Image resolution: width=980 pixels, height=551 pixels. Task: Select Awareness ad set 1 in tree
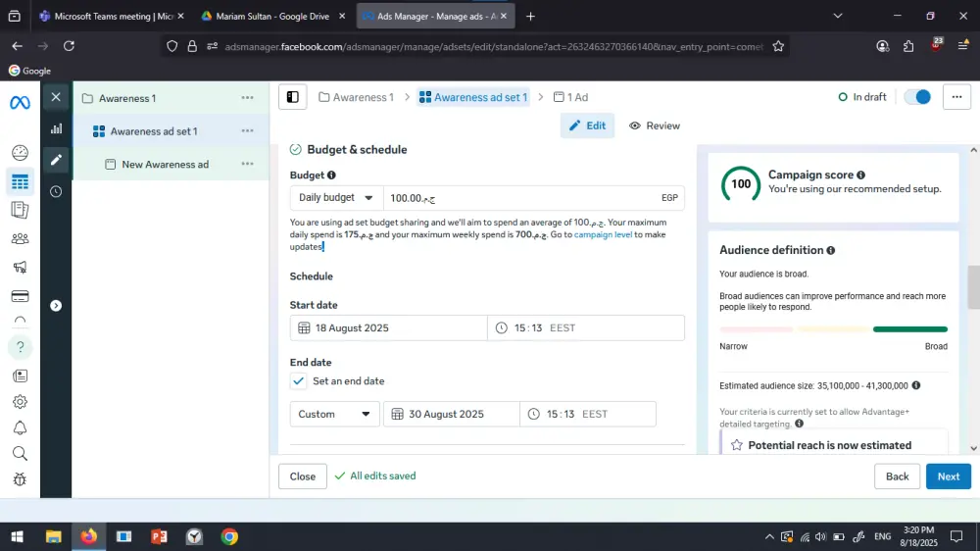click(154, 131)
